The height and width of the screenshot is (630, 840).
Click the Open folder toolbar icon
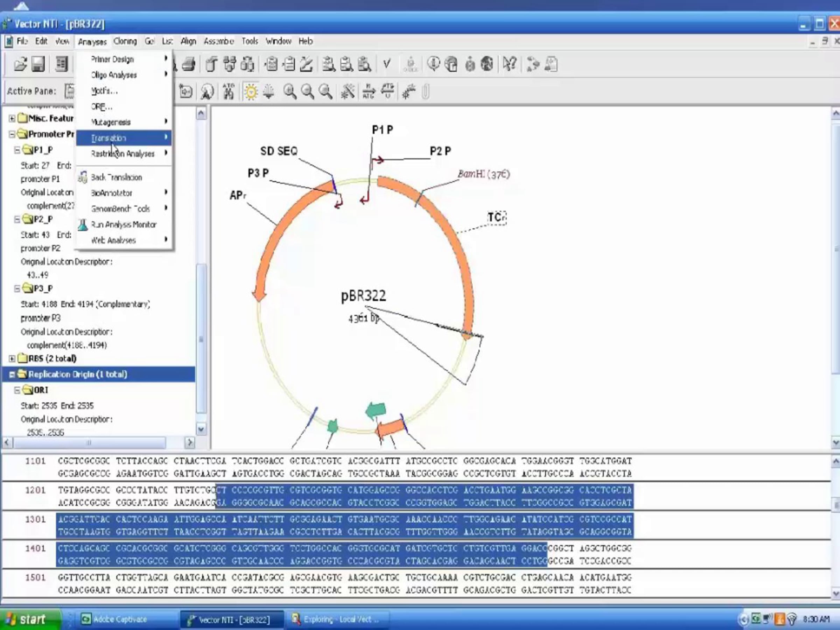click(21, 64)
